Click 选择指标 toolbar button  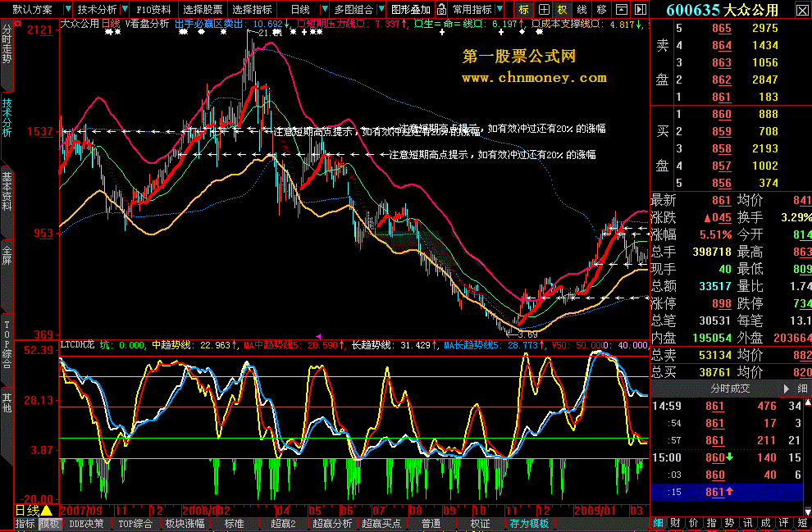pyautogui.click(x=252, y=9)
